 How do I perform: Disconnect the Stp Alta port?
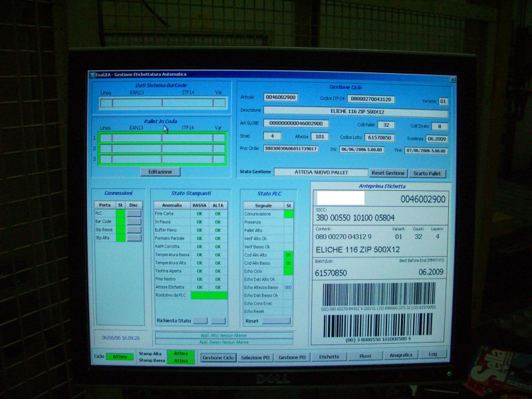point(134,238)
